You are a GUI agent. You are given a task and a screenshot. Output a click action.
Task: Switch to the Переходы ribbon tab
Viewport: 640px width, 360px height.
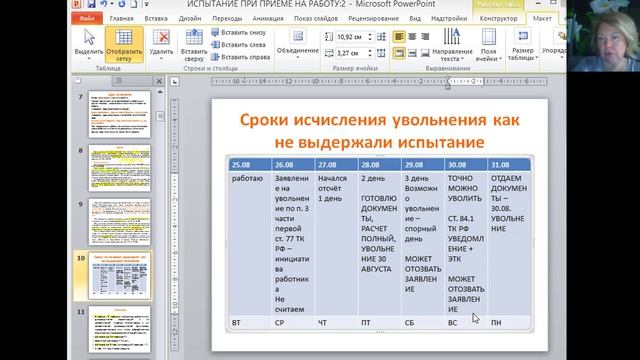(x=227, y=18)
